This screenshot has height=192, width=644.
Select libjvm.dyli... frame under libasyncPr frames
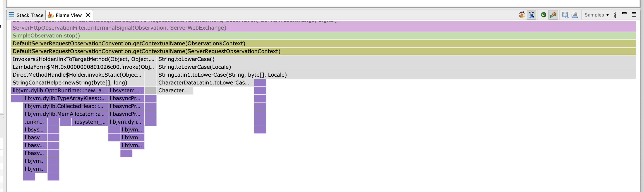click(126, 122)
